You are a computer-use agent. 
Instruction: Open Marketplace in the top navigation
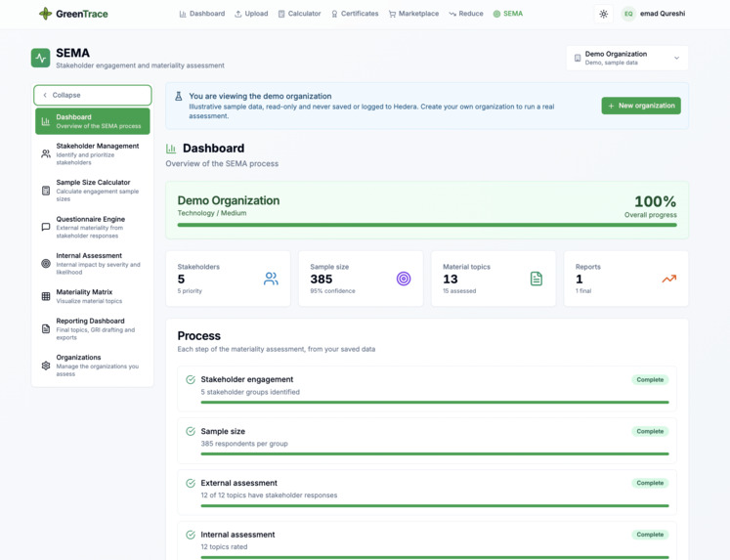413,14
